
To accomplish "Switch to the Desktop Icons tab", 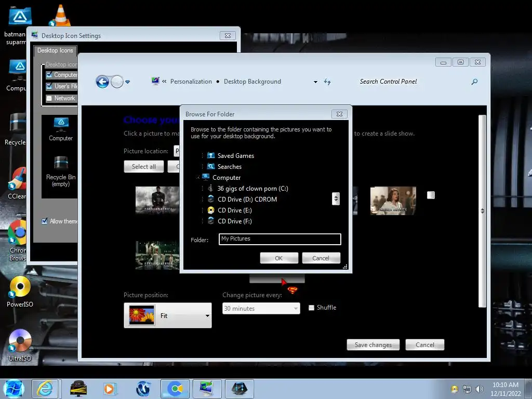I will coord(55,50).
